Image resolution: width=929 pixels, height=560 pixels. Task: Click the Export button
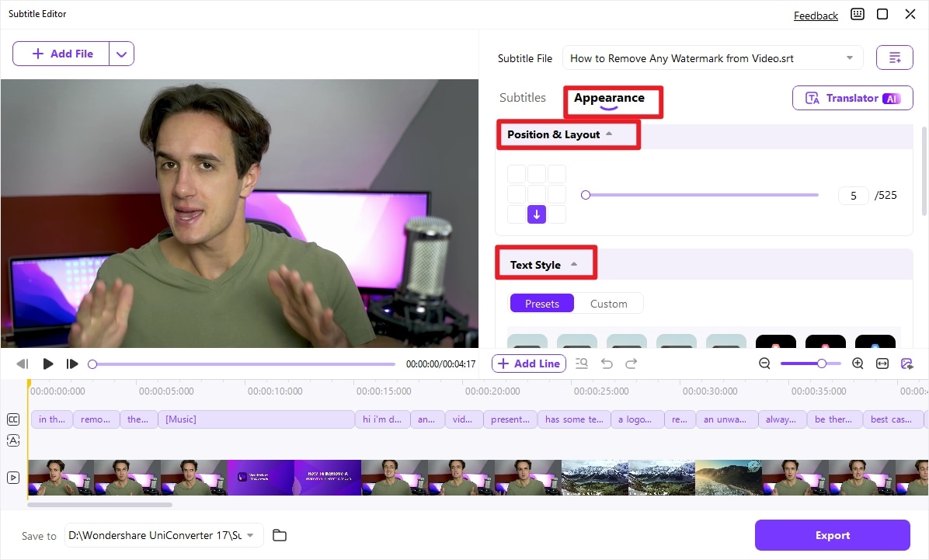coord(832,535)
